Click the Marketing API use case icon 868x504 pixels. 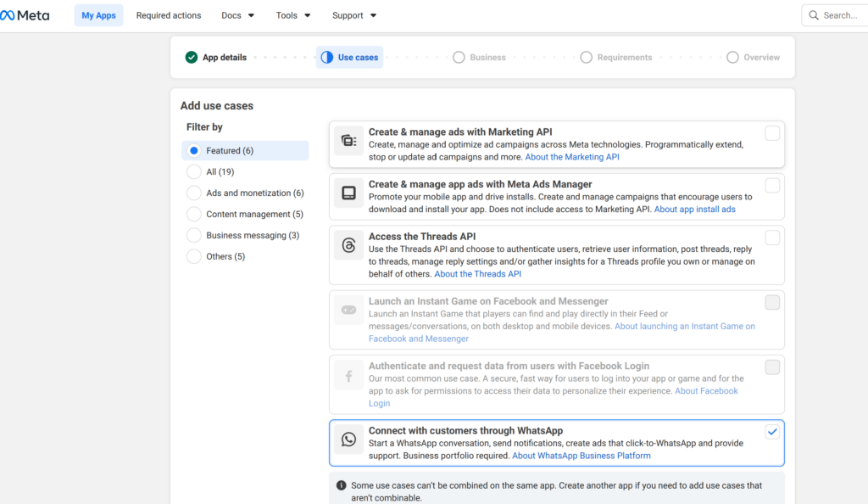coord(348,141)
